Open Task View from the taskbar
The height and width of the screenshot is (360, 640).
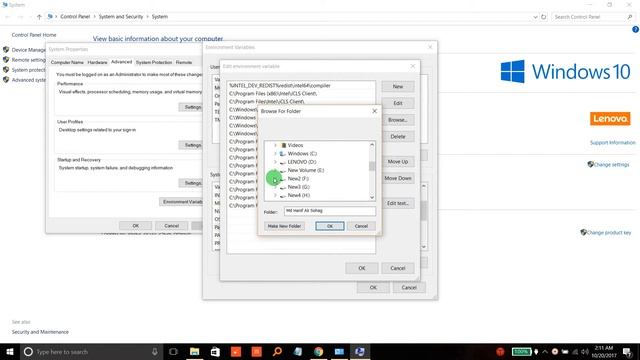point(173,351)
